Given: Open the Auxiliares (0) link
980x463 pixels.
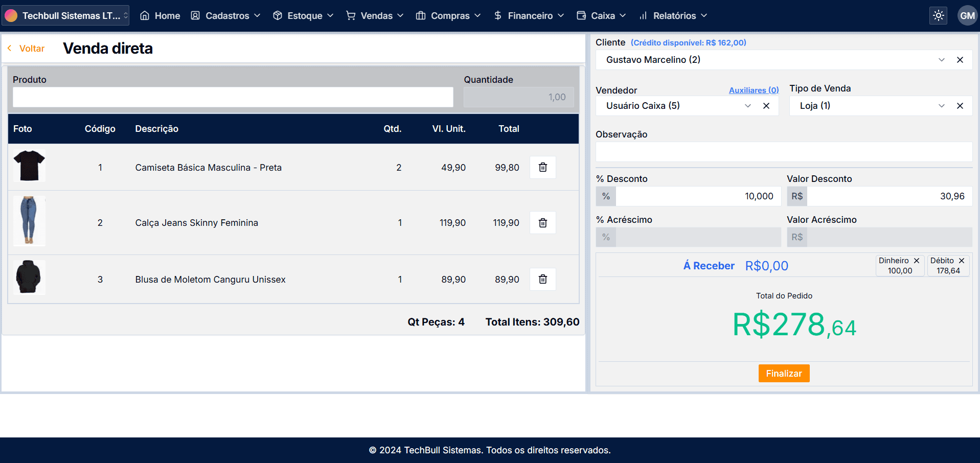Looking at the screenshot, I should tap(753, 90).
